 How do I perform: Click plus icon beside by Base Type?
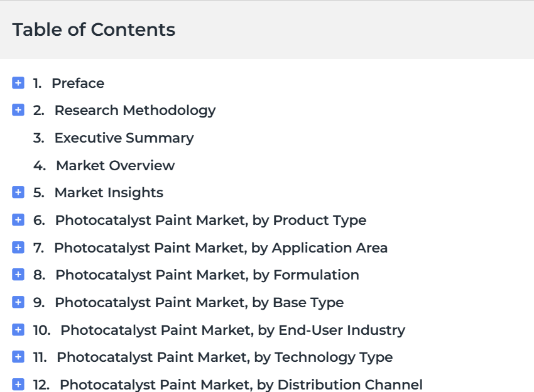18,302
